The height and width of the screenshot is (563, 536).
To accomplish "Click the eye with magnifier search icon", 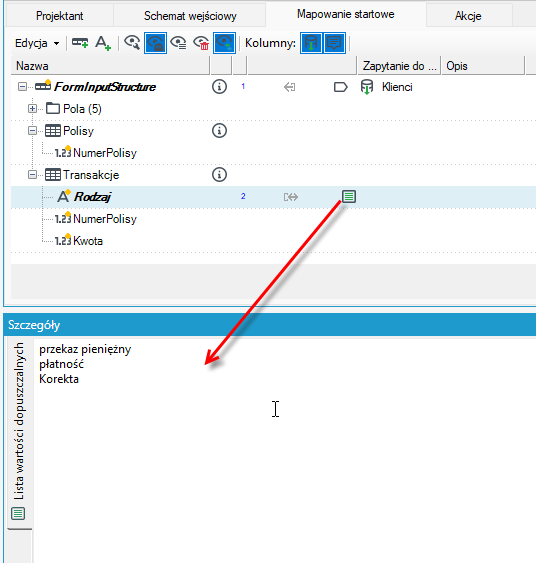I will tap(132, 43).
